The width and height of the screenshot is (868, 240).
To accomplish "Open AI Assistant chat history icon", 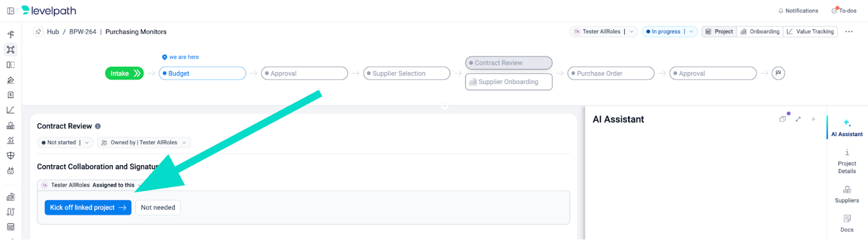I will point(783,119).
